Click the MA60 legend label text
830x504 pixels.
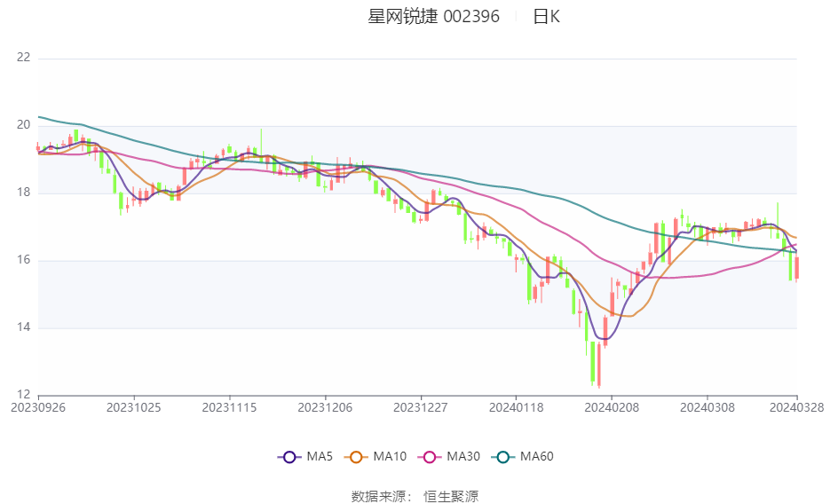537,456
